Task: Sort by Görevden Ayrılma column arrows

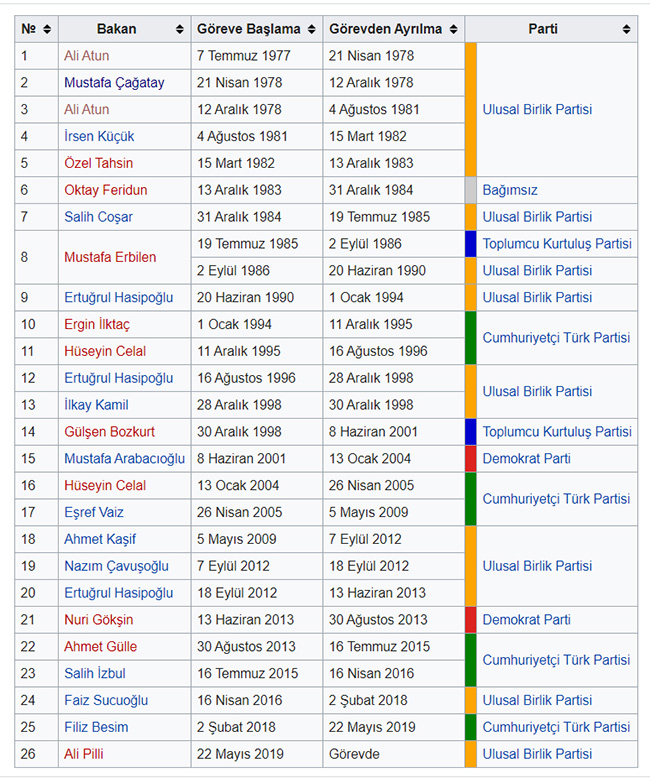Action: coord(454,29)
